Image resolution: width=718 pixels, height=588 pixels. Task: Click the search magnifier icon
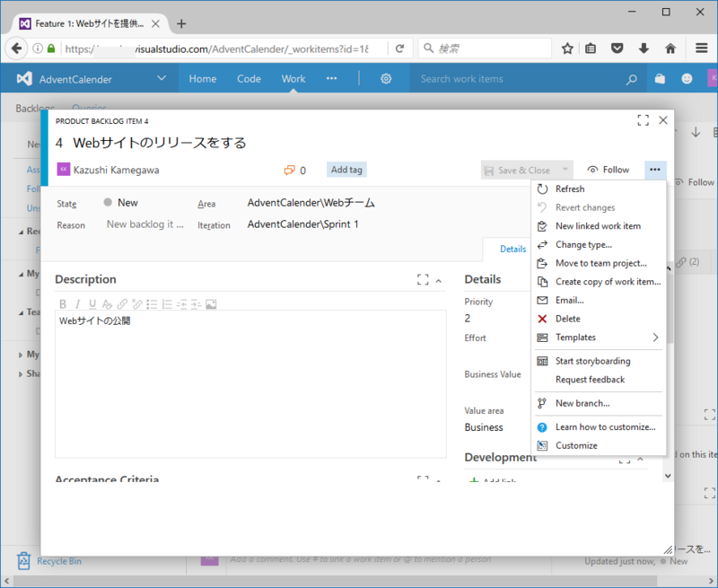pos(632,79)
